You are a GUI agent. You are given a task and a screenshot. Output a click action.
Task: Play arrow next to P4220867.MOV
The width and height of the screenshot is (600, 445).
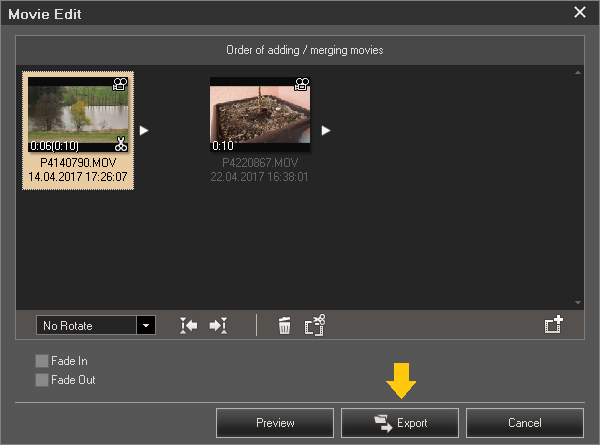(326, 130)
